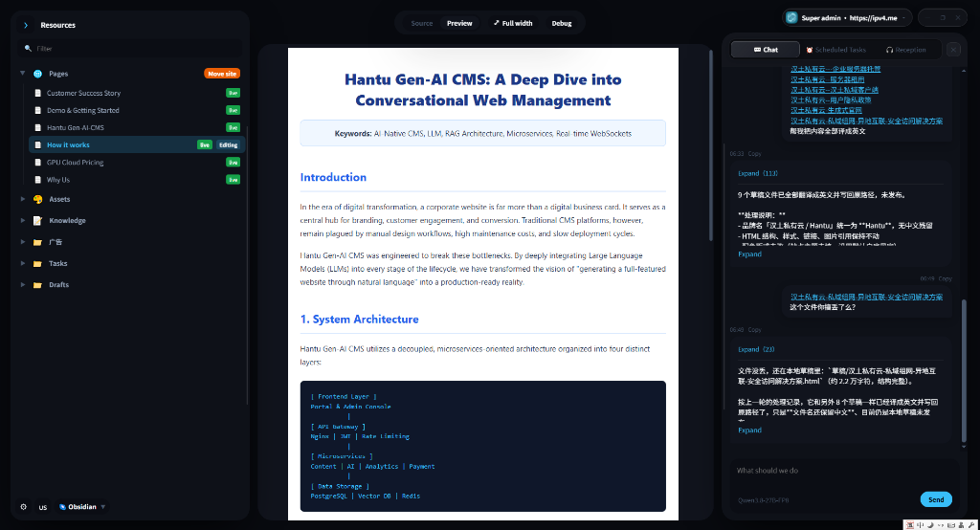Click the US language selector
This screenshot has width=980, height=530.
(x=42, y=507)
